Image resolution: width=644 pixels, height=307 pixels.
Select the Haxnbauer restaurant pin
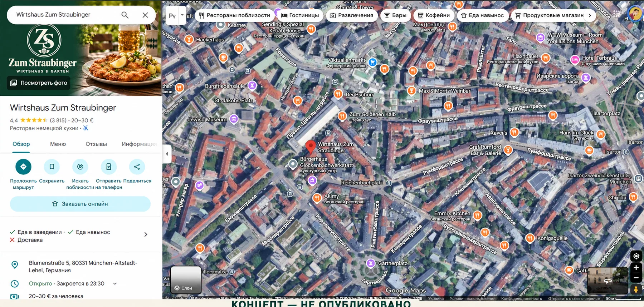tap(546, 58)
